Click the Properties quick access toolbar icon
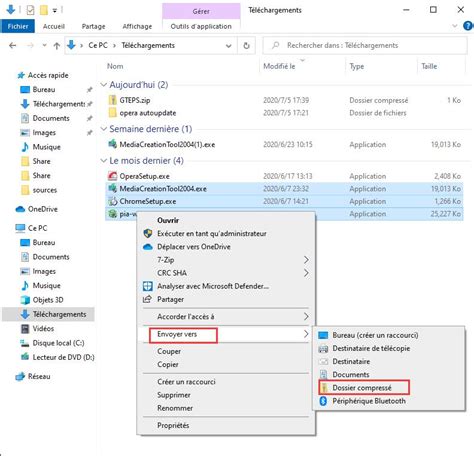Image resolution: width=474 pixels, height=456 pixels. (30, 10)
